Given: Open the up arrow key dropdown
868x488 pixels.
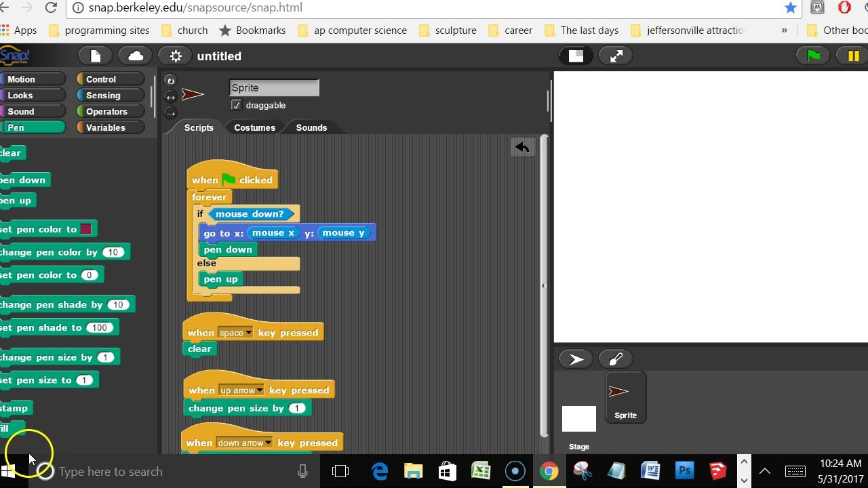Looking at the screenshot, I should coord(260,390).
